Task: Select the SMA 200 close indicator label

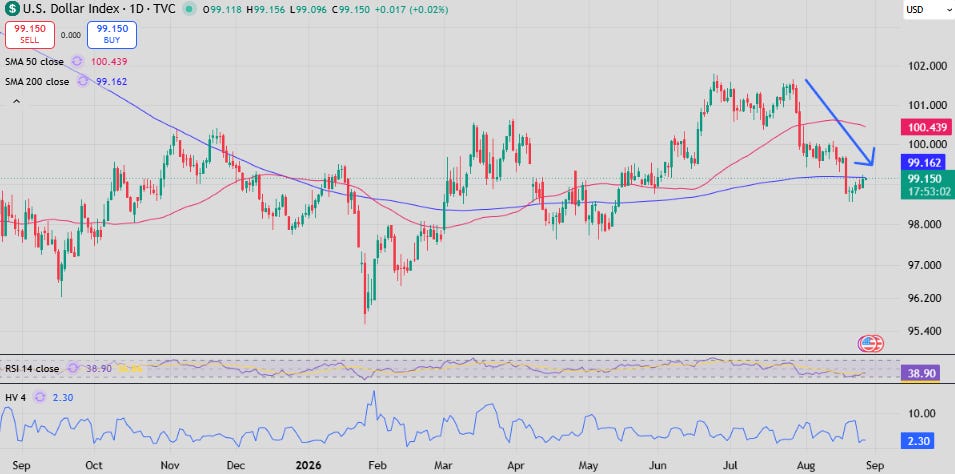Action: pos(38,81)
